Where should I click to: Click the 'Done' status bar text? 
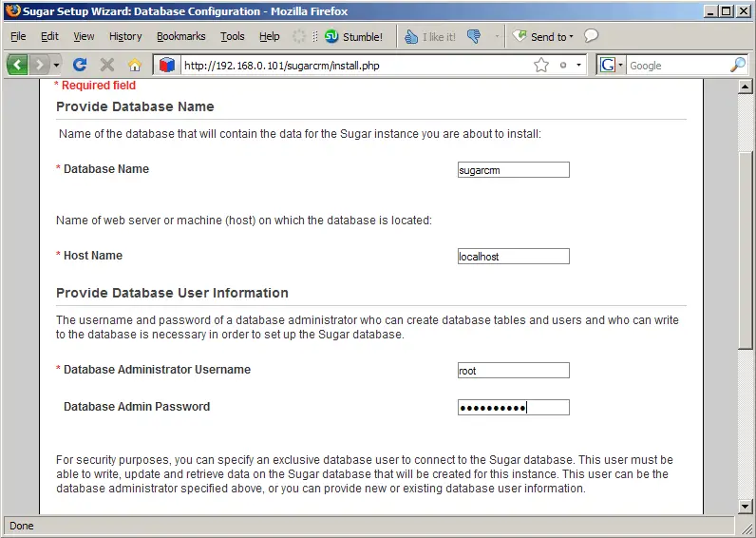pyautogui.click(x=22, y=526)
